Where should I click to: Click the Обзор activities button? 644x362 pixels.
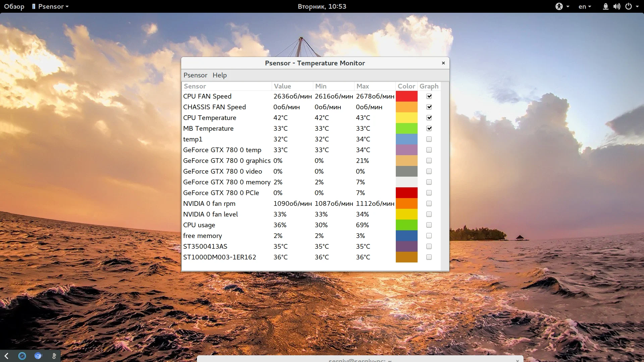14,6
